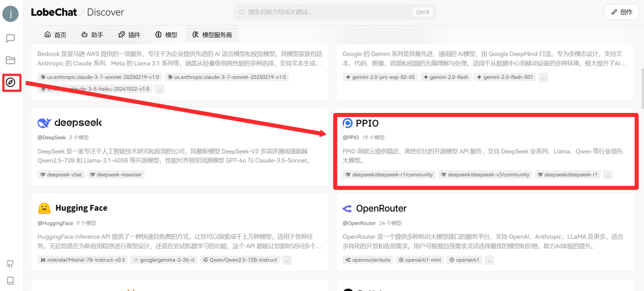
Task: Select the mistralai/Mistral-7B-Instruct-v0.3 tag
Action: pos(83,260)
